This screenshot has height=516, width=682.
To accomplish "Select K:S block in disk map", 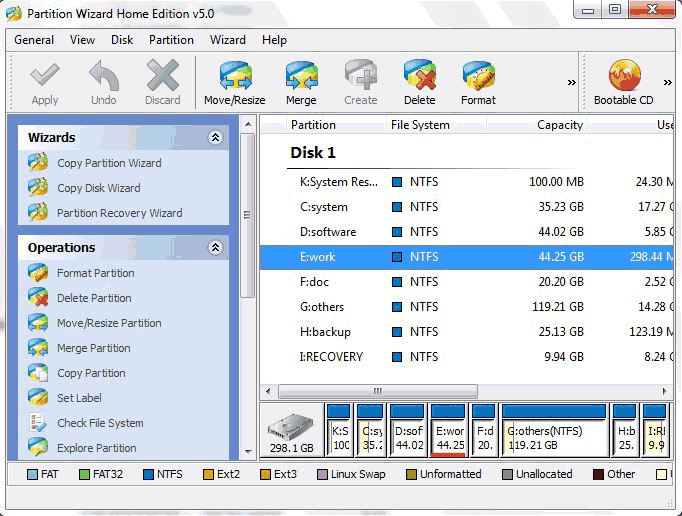I will (x=338, y=430).
